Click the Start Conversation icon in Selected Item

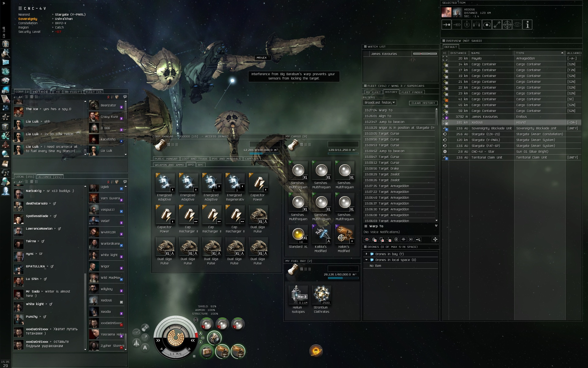point(477,25)
